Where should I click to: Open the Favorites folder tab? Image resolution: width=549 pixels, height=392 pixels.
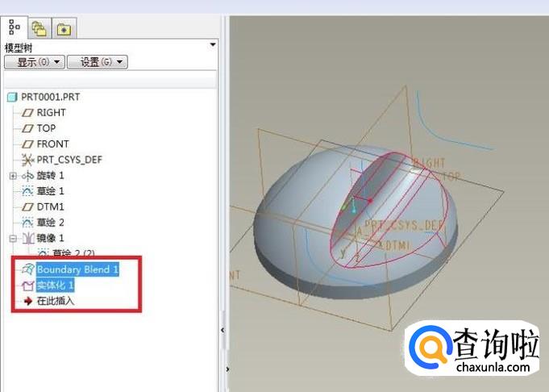click(64, 29)
